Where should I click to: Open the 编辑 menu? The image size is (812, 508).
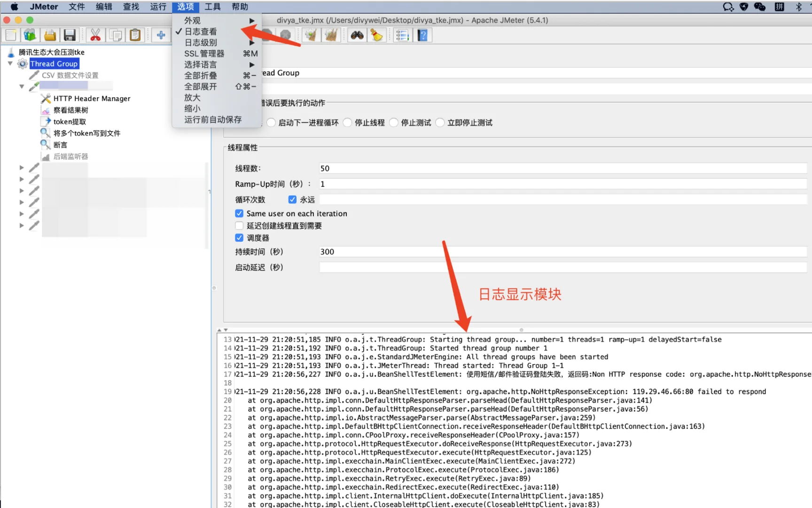coord(104,7)
